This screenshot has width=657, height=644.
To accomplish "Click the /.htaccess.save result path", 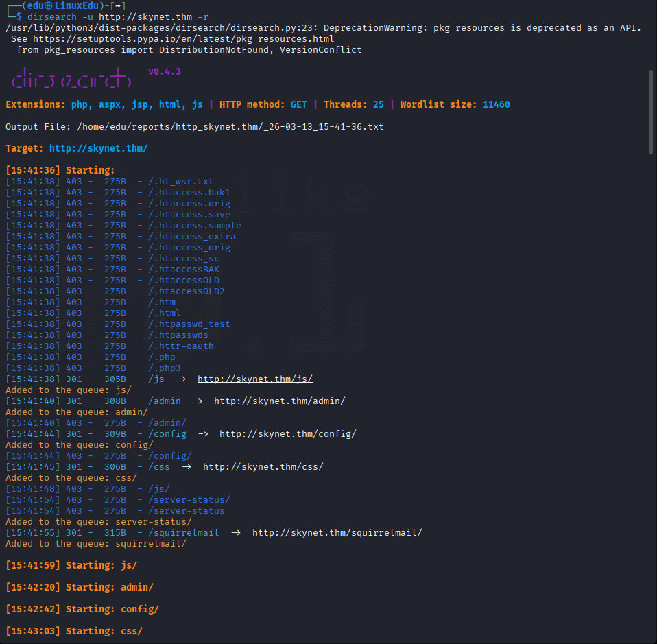I will pyautogui.click(x=189, y=214).
